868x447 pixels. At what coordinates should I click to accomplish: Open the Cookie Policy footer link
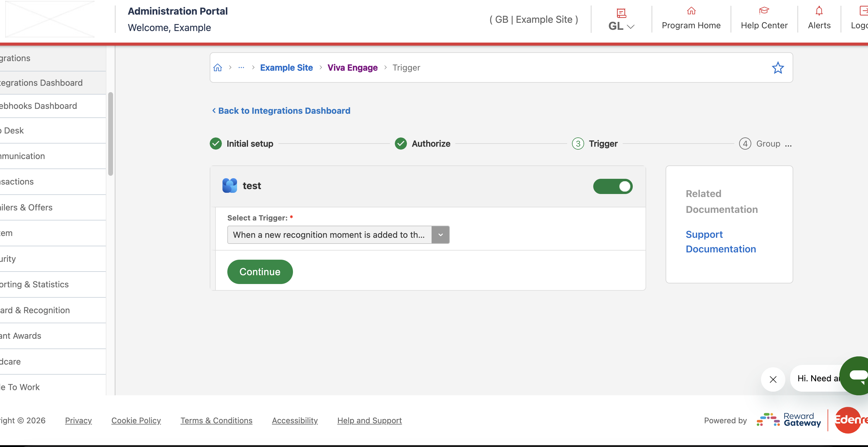pyautogui.click(x=136, y=420)
